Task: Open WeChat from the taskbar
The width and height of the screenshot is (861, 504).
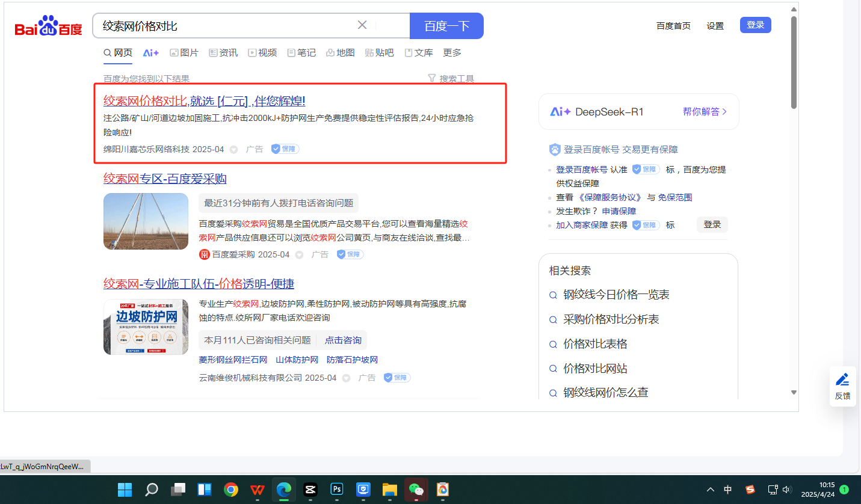Action: click(x=415, y=490)
